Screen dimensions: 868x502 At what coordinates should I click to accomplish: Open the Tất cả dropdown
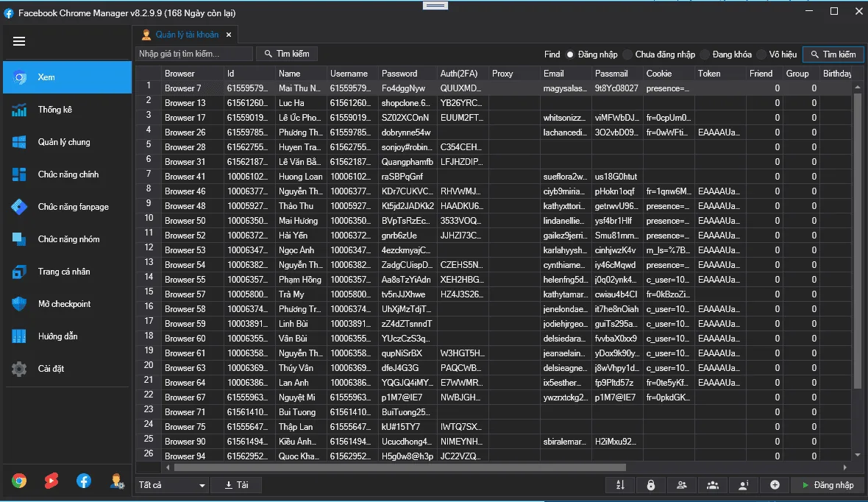(x=172, y=485)
